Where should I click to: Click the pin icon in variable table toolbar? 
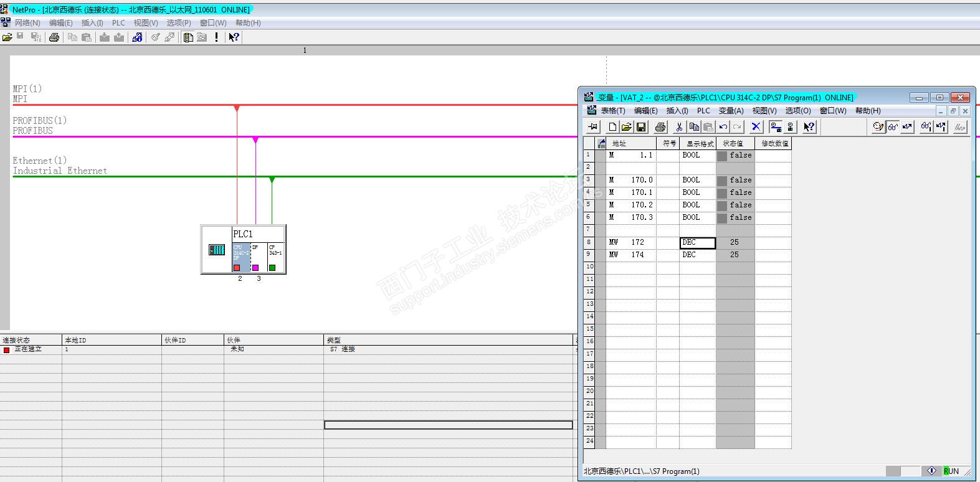[592, 127]
